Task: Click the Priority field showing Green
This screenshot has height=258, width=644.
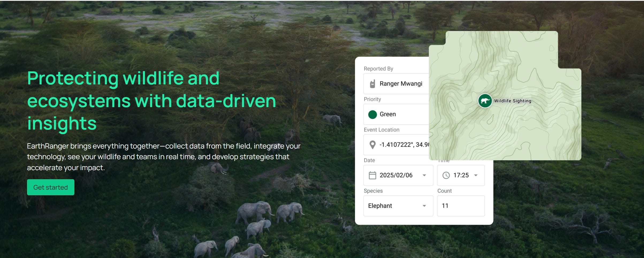Action: click(396, 114)
